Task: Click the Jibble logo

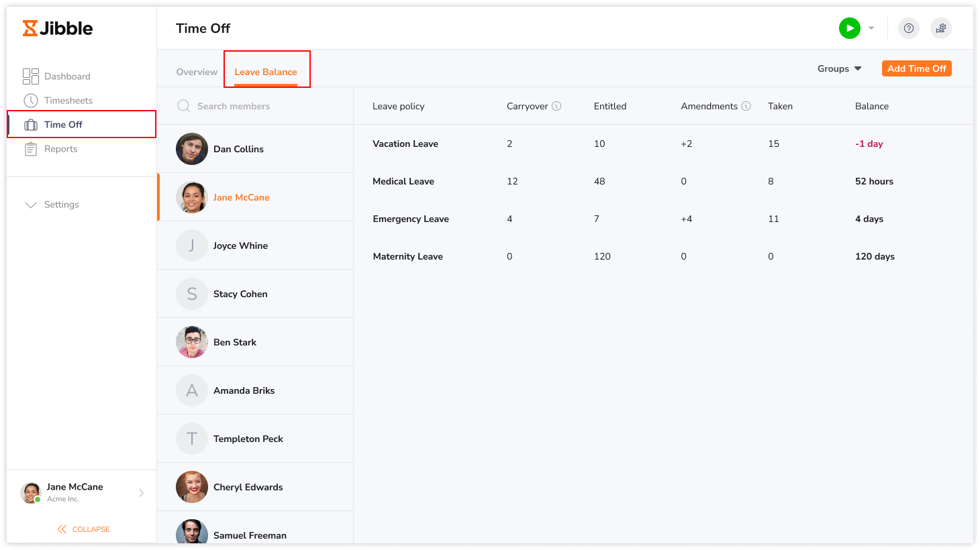Action: pos(57,27)
